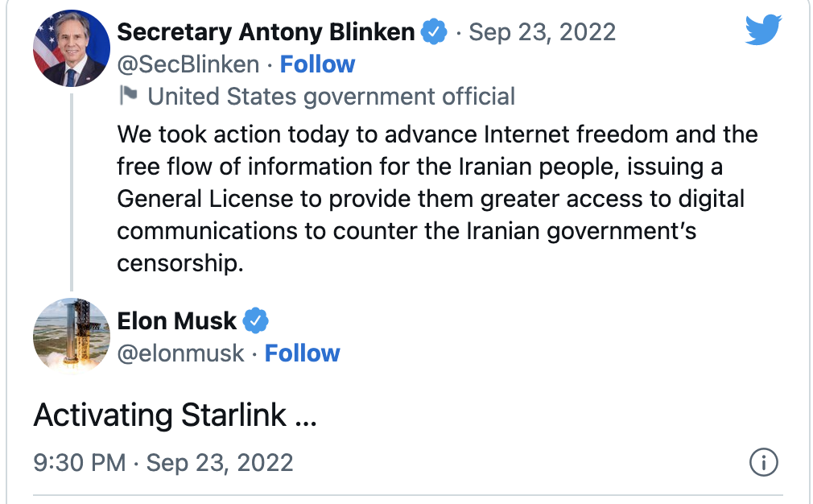Click the verified badge beside Secretary Antony Blinken

point(433,31)
